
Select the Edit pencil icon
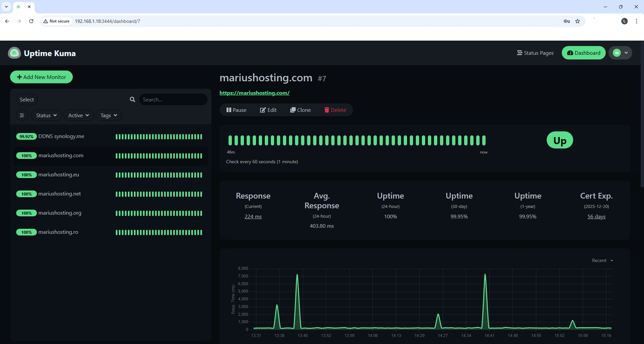pos(263,110)
